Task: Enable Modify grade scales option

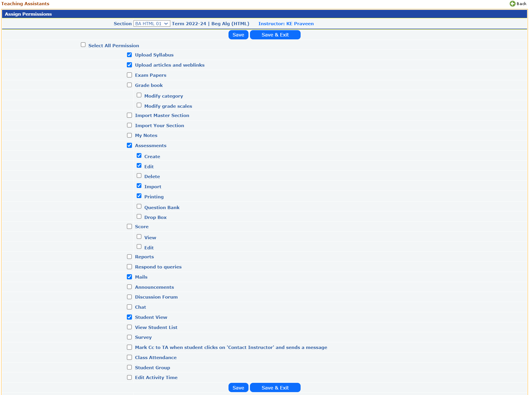Action: tap(139, 105)
